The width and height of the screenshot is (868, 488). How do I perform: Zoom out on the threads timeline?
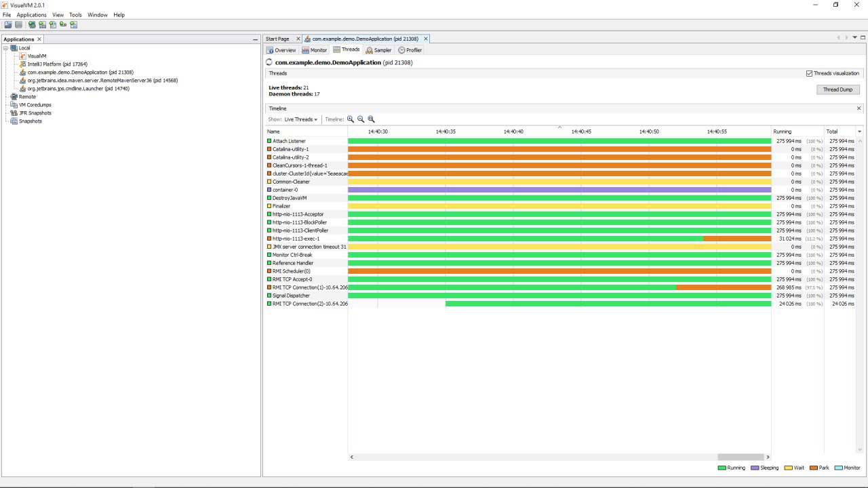point(361,119)
